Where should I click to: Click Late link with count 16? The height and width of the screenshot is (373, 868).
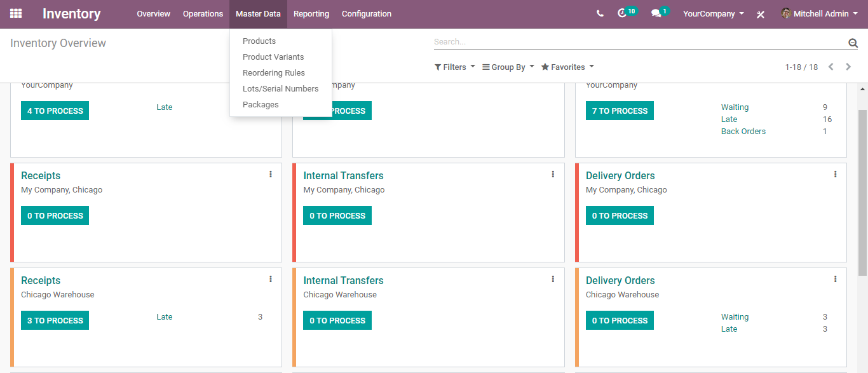pyautogui.click(x=729, y=119)
